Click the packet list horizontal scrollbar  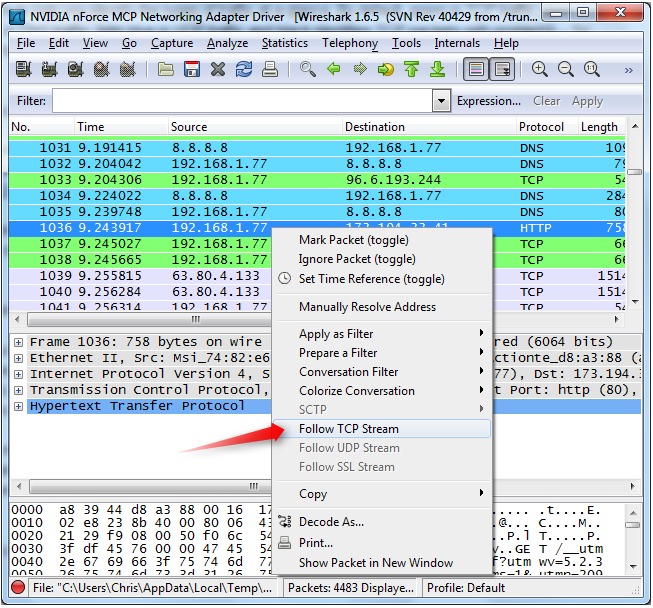click(x=150, y=321)
